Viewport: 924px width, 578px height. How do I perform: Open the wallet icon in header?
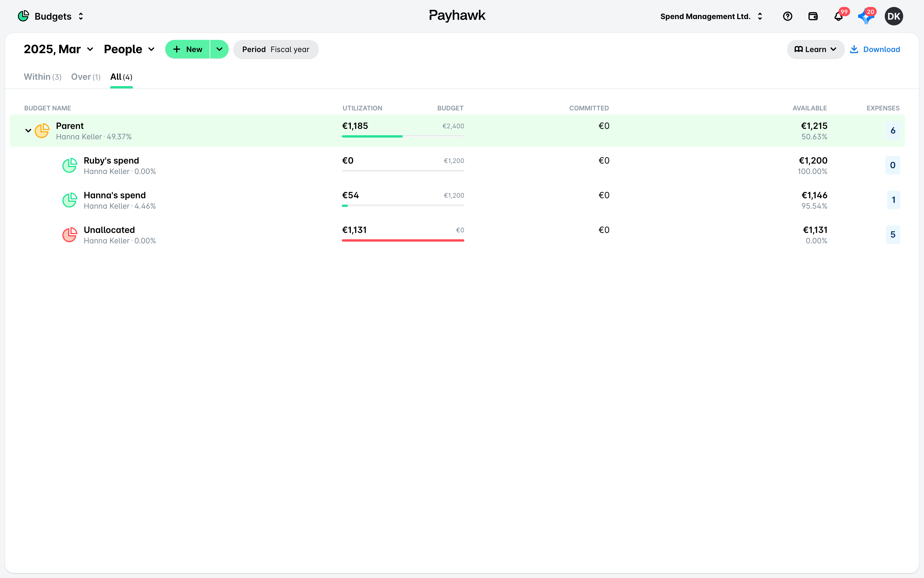[813, 16]
